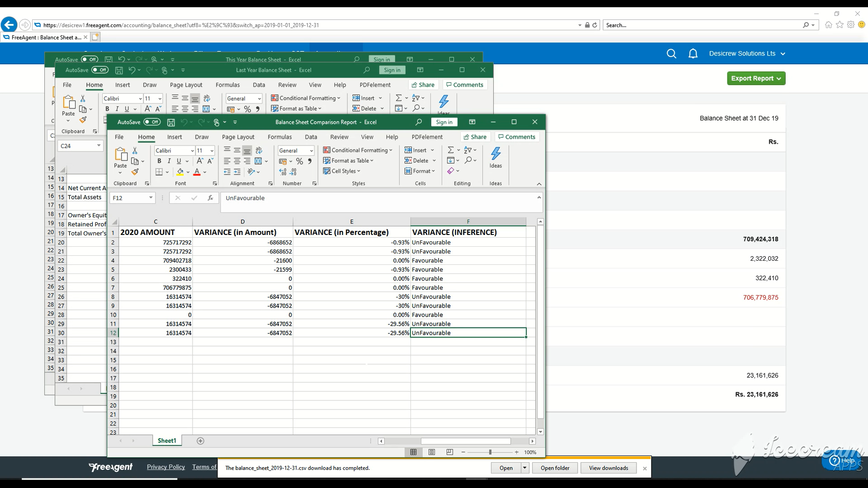The height and width of the screenshot is (488, 868).
Task: Open the Formulas tab in Comparison Report
Action: coord(279,137)
